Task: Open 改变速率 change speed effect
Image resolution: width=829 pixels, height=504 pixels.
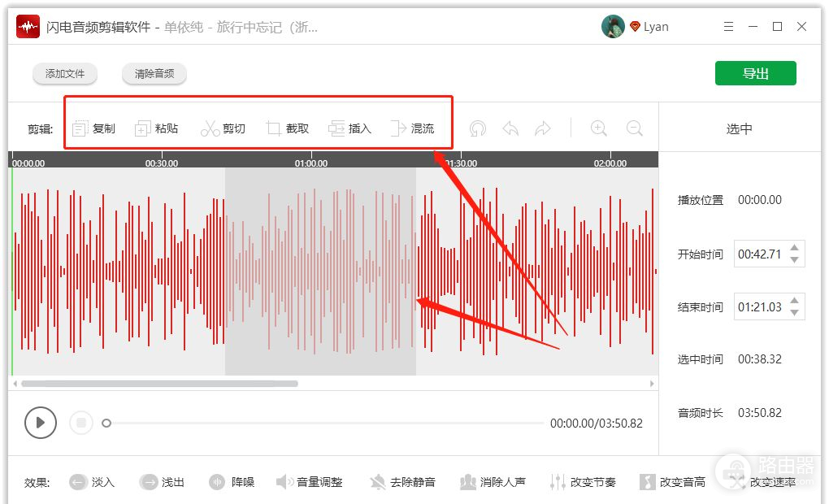Action: (762, 482)
